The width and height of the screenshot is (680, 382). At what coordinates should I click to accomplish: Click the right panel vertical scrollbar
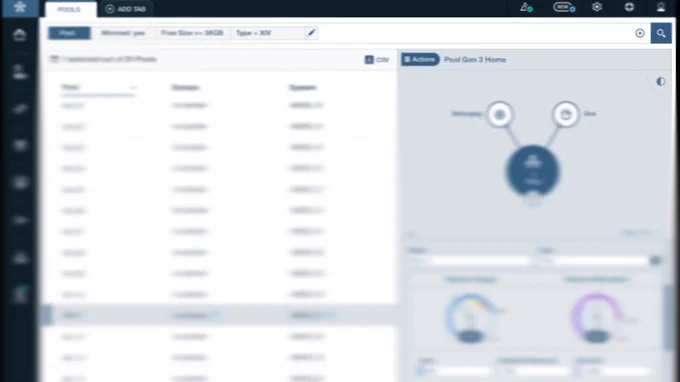tap(668, 317)
